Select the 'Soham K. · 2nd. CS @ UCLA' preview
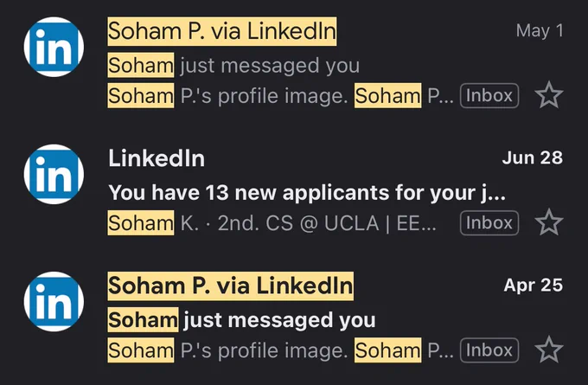This screenshot has height=385, width=588. [272, 223]
